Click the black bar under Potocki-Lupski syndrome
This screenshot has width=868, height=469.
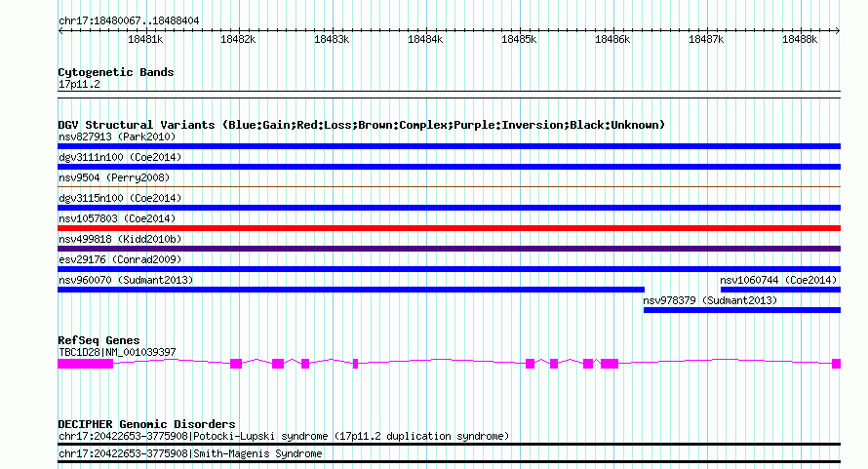pos(449,444)
